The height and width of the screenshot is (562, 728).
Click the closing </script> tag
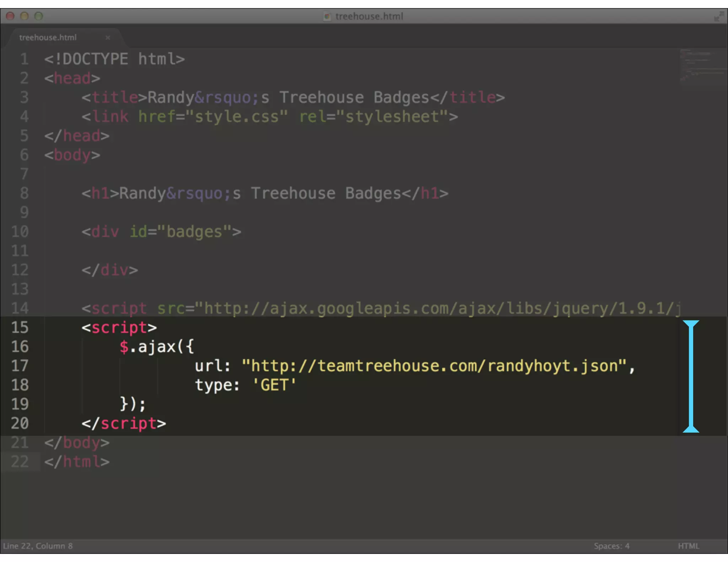[x=124, y=423]
